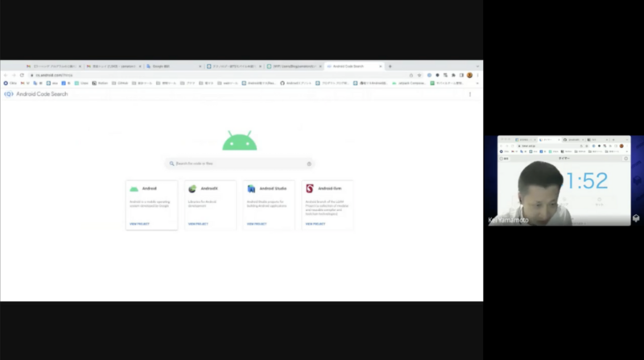
Task: Click the magnifier icon in the search box
Action: coord(171,163)
